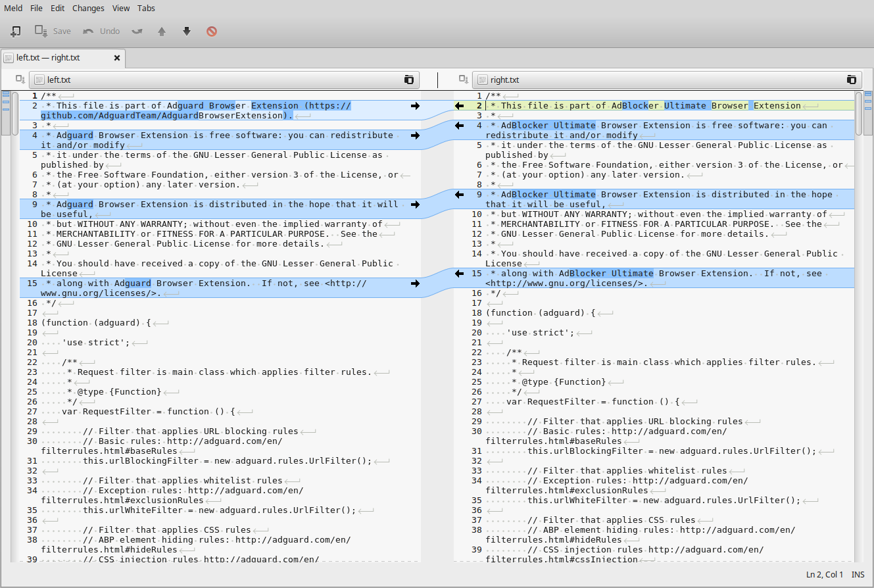Click 'this.urlWhiteFilter' line in right pane
Screen dimensions: 874x588
[664, 501]
